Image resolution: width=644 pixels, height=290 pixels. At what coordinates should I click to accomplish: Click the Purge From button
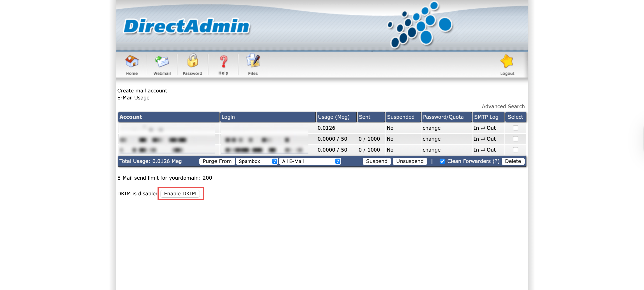pyautogui.click(x=217, y=161)
